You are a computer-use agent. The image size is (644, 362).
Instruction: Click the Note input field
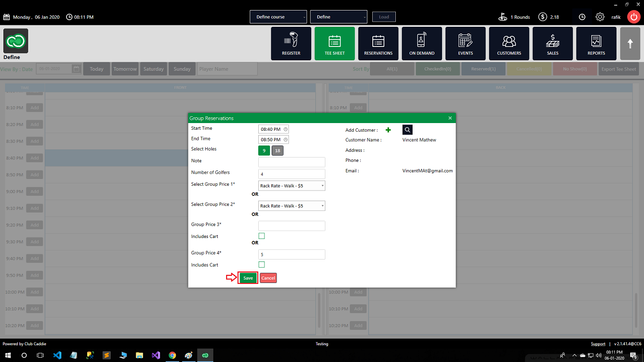click(292, 162)
